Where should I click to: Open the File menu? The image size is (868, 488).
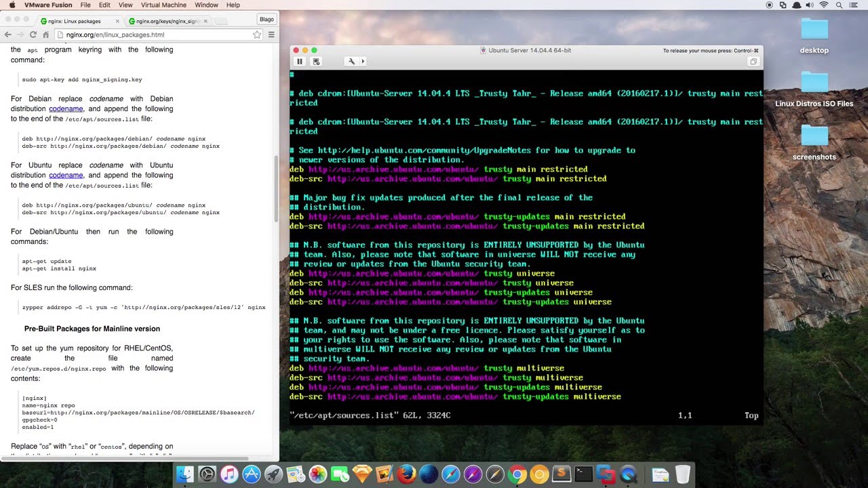tap(85, 5)
